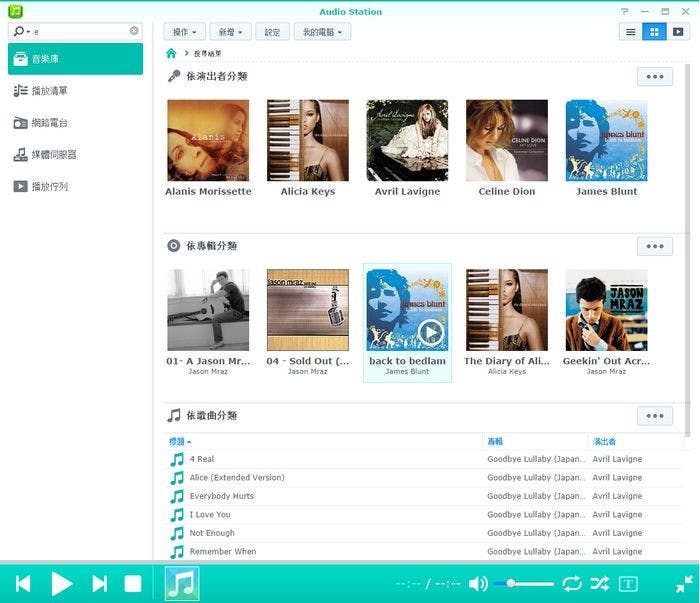
Task: Click the 設定 button
Action: [272, 32]
